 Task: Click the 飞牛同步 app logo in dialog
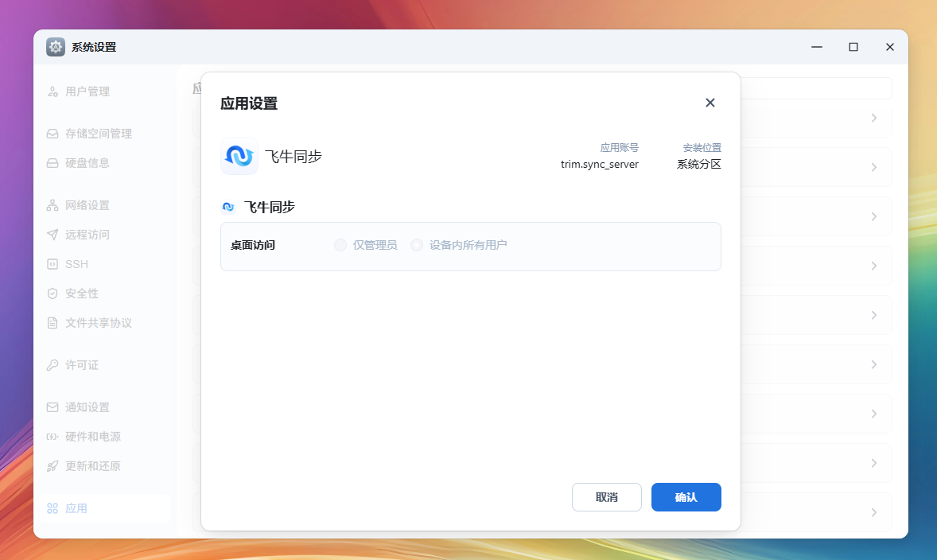click(x=239, y=157)
